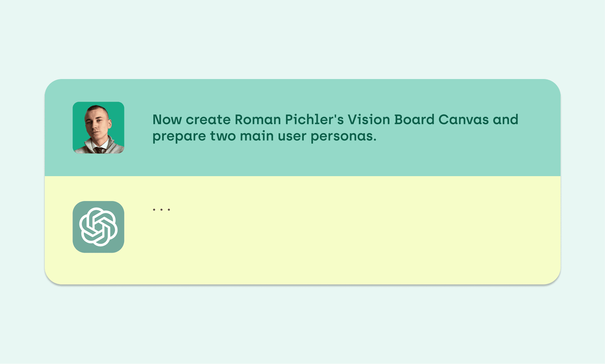The height and width of the screenshot is (364, 605).
Task: Click the middle dot of the typing indicator
Action: coord(162,210)
